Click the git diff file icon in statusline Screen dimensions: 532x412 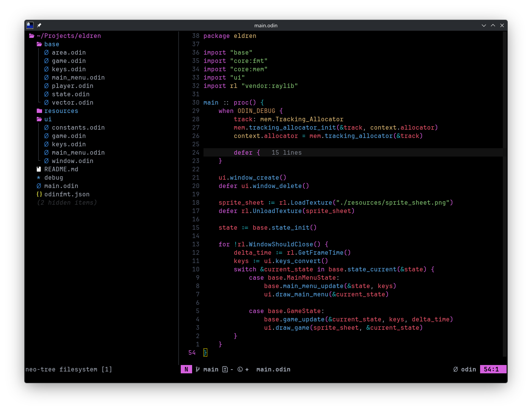pyautogui.click(x=225, y=369)
